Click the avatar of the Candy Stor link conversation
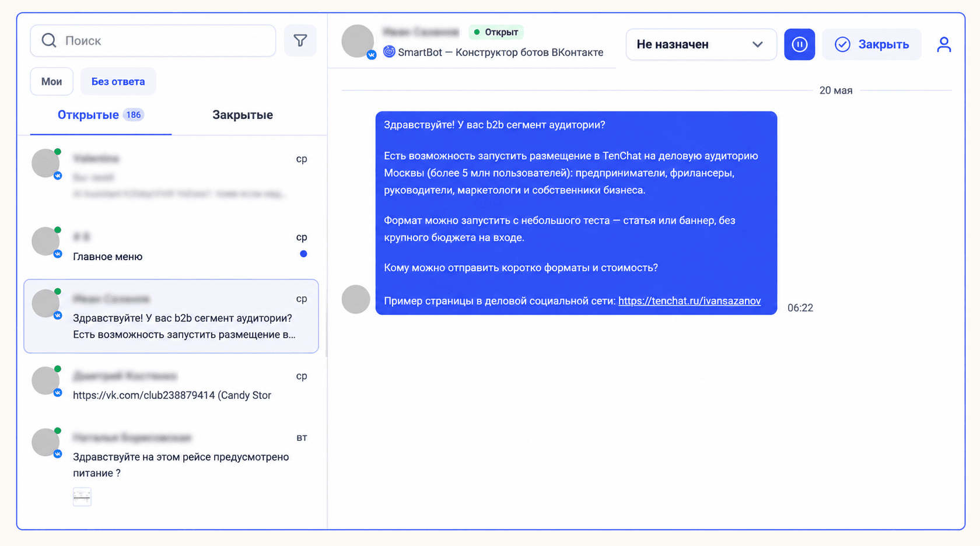The image size is (980, 546). (45, 380)
